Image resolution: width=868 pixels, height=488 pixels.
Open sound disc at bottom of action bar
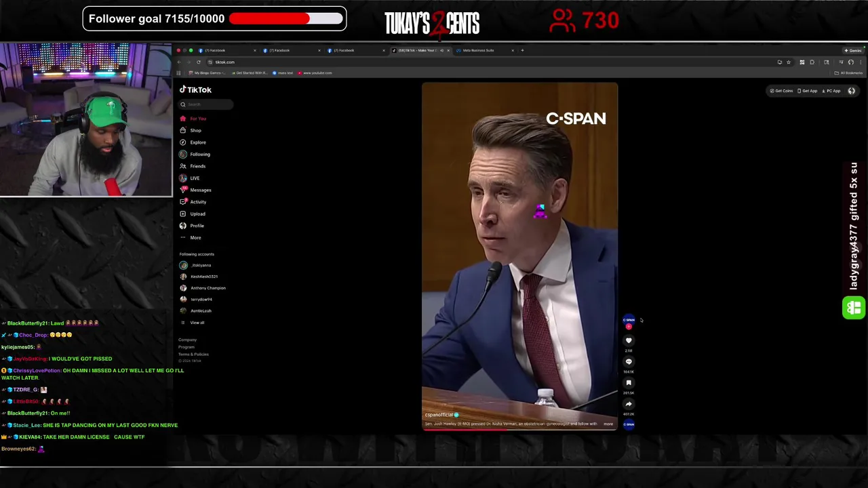pyautogui.click(x=629, y=424)
